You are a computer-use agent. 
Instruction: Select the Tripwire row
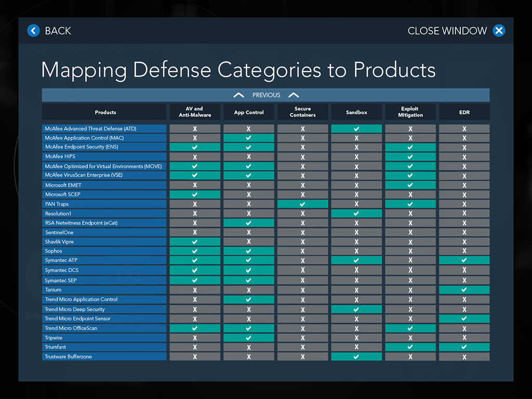pos(104,338)
